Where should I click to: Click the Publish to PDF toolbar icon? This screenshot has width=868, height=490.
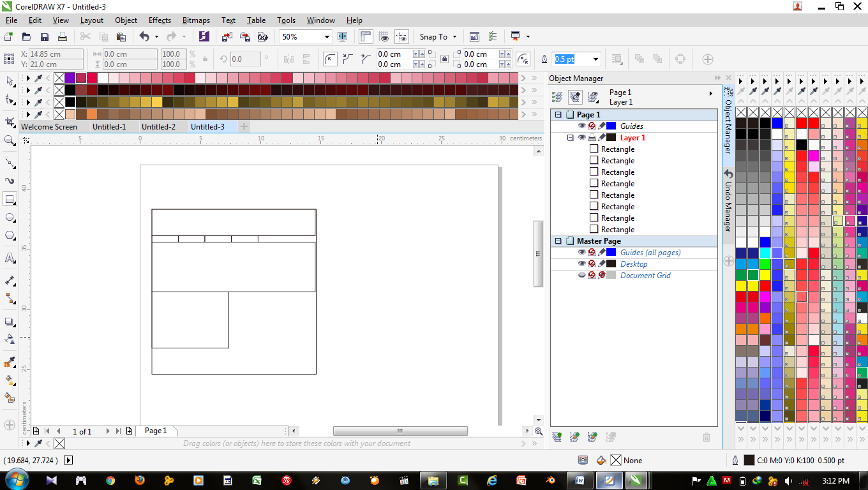point(263,36)
